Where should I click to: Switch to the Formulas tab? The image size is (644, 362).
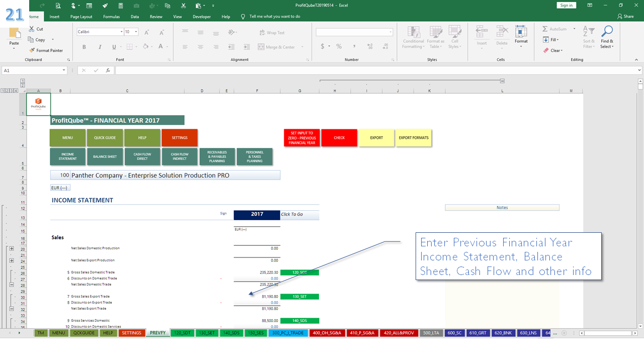click(x=111, y=17)
